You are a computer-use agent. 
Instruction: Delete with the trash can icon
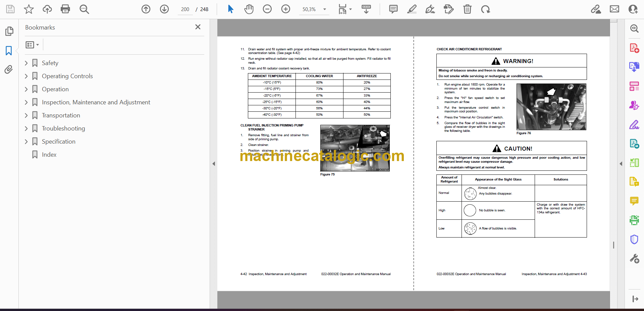[x=467, y=9]
